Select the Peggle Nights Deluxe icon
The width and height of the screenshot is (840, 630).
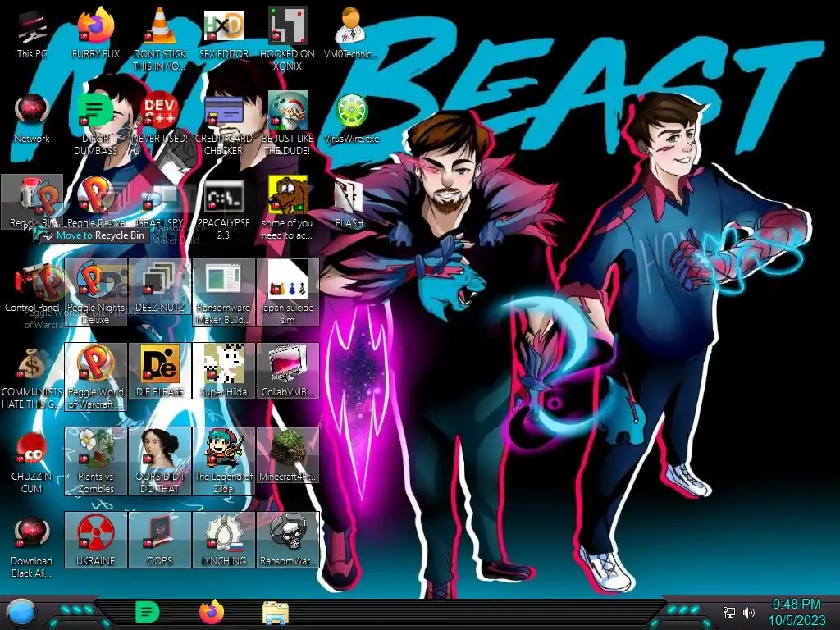95,293
